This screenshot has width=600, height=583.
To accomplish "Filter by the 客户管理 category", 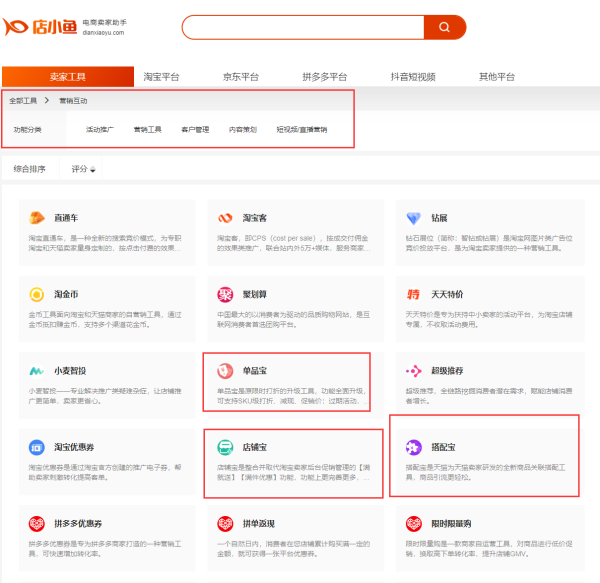I will tap(195, 129).
